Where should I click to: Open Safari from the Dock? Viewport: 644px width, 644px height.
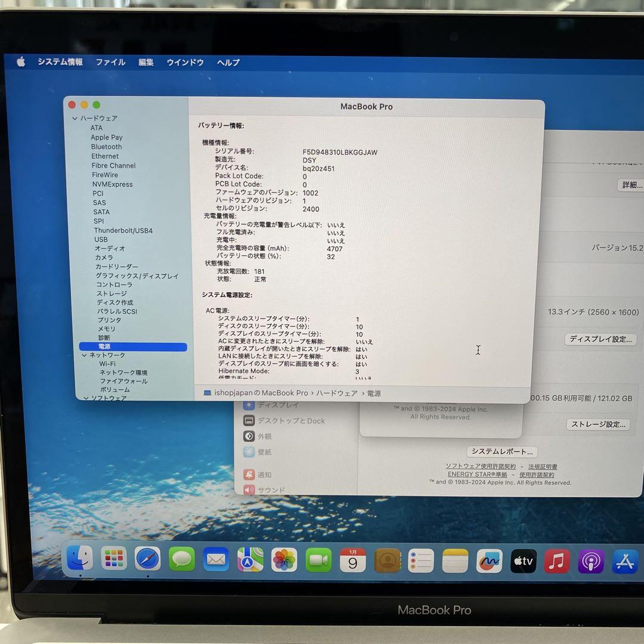[147, 559]
